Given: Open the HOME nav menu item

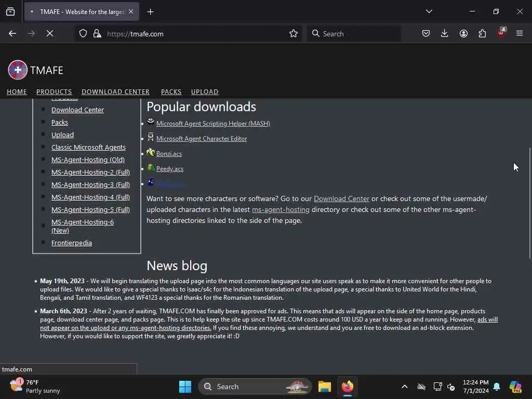Looking at the screenshot, I should click(17, 91).
